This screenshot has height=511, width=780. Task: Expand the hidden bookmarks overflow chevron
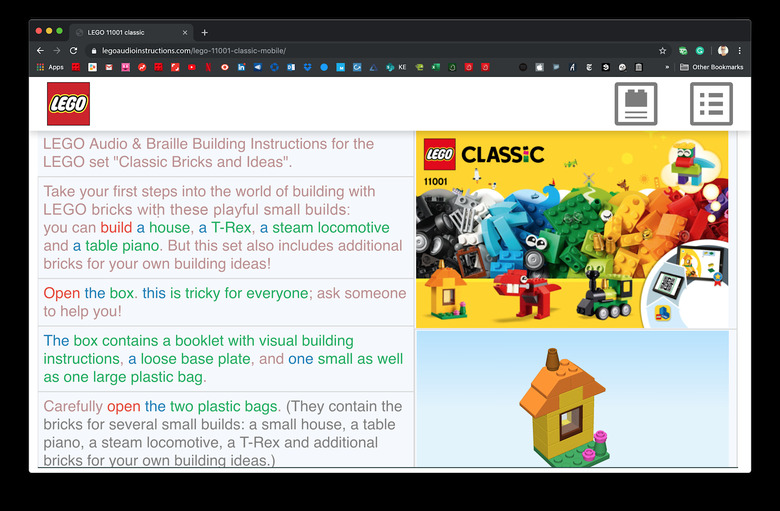[x=667, y=67]
